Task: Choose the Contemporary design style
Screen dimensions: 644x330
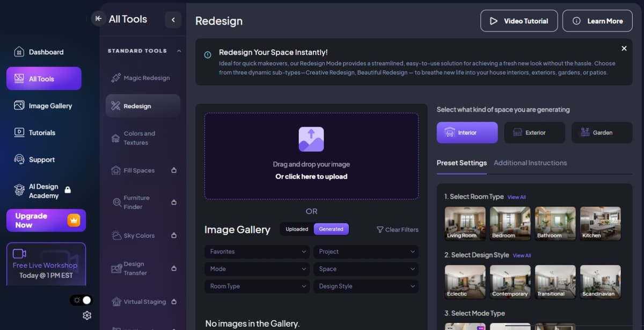Action: pos(510,282)
